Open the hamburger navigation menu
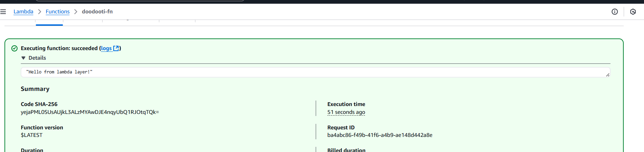This screenshot has width=644, height=152. [x=3, y=12]
